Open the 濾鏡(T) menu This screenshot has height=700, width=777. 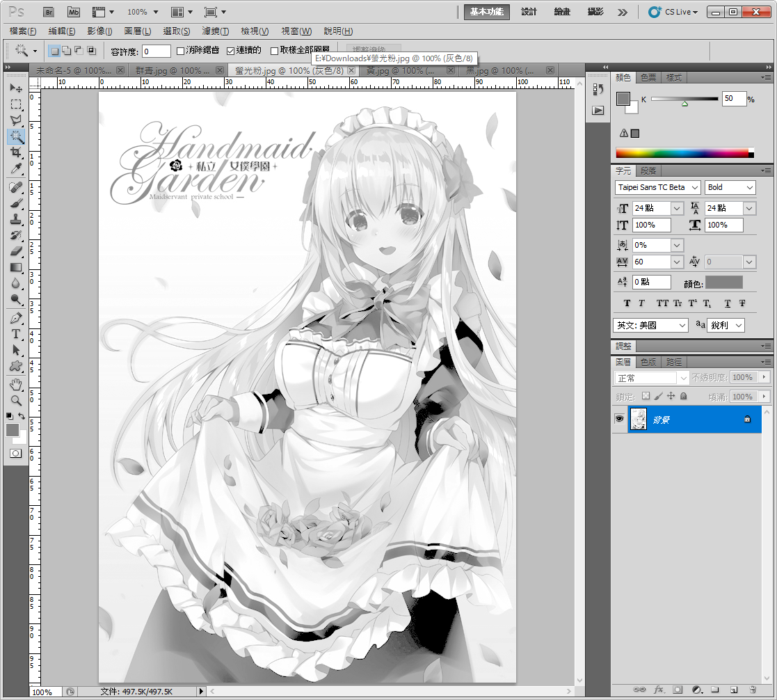pos(216,31)
